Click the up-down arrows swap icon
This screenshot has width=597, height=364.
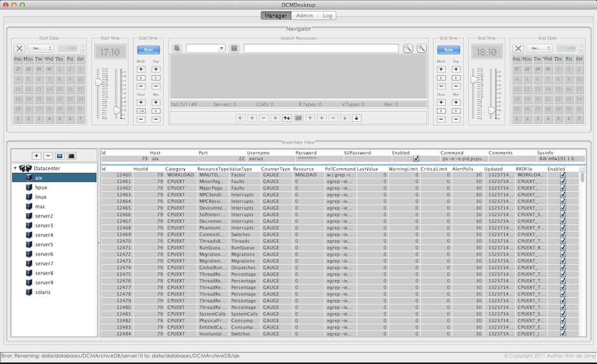(286, 118)
